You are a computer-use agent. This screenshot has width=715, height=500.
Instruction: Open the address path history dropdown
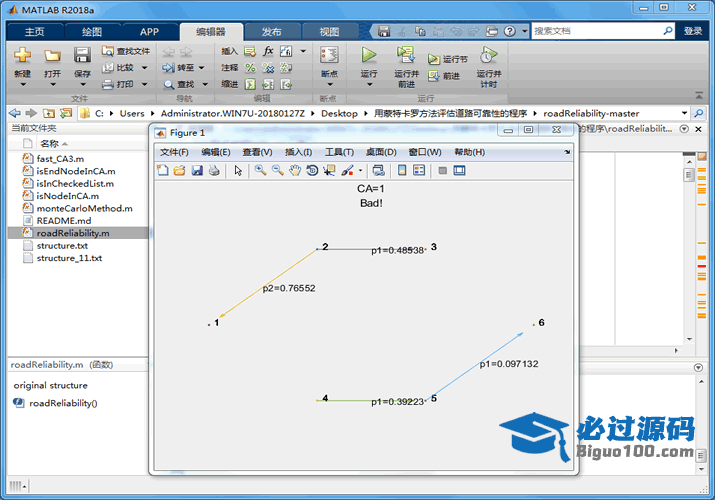coord(684,113)
